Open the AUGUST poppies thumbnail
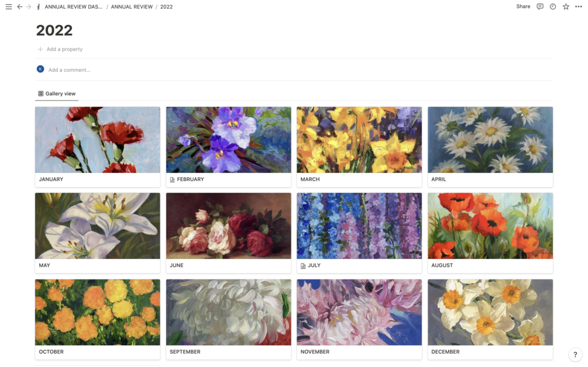Viewport: 588px width, 367px height. 490,226
